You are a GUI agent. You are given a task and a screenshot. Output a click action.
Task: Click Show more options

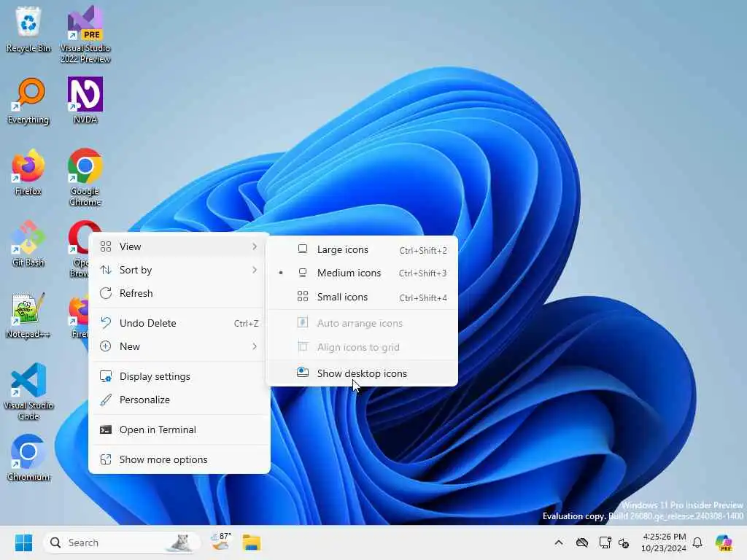[179, 460]
